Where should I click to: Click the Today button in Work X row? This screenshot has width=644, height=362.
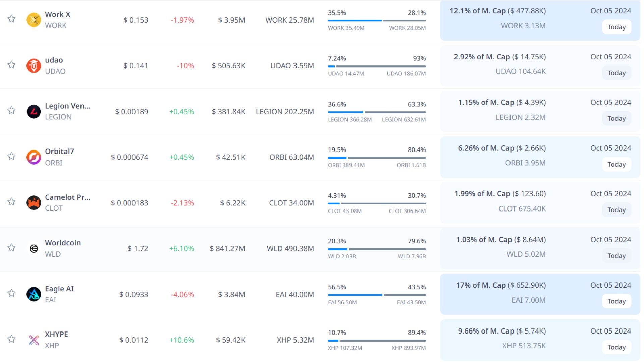coord(616,27)
